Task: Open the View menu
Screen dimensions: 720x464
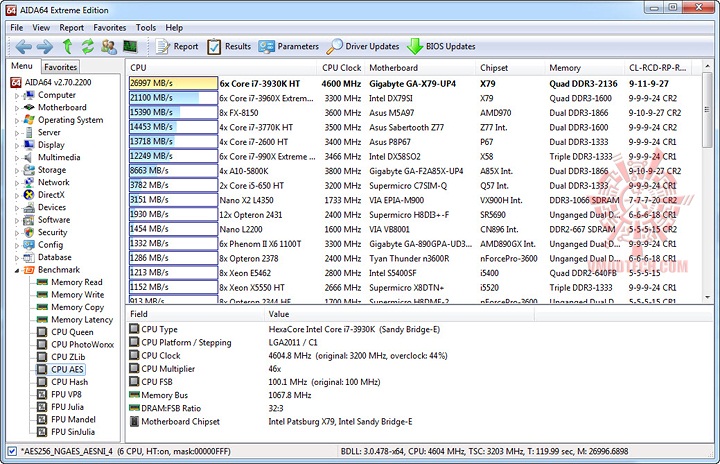Action: click(41, 28)
